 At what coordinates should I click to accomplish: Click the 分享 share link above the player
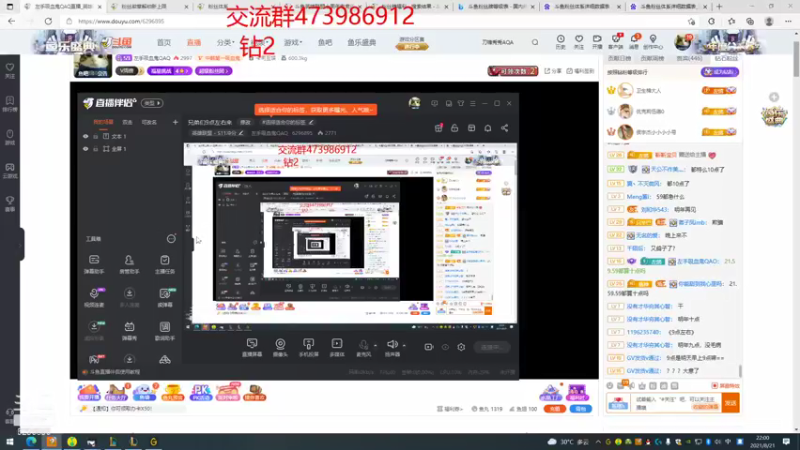tap(553, 71)
